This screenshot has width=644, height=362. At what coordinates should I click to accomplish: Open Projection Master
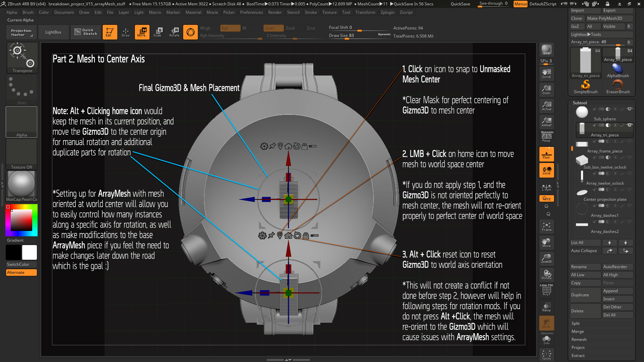pos(21,32)
